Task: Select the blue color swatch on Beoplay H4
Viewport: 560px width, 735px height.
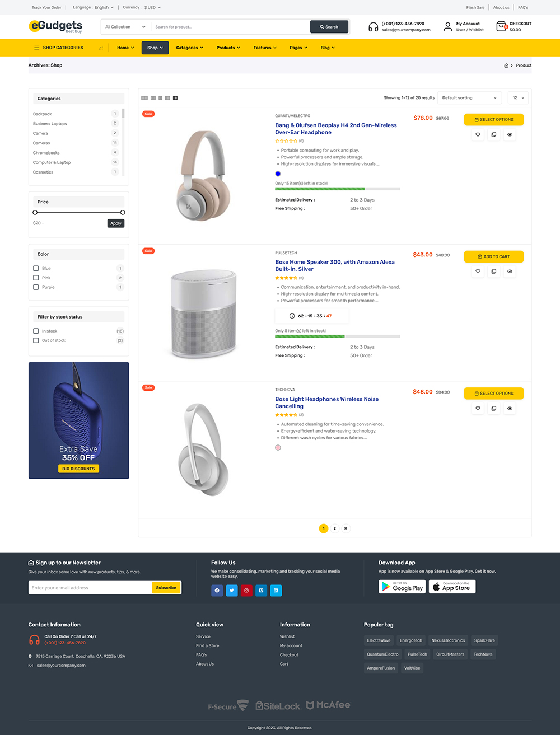Action: click(278, 174)
